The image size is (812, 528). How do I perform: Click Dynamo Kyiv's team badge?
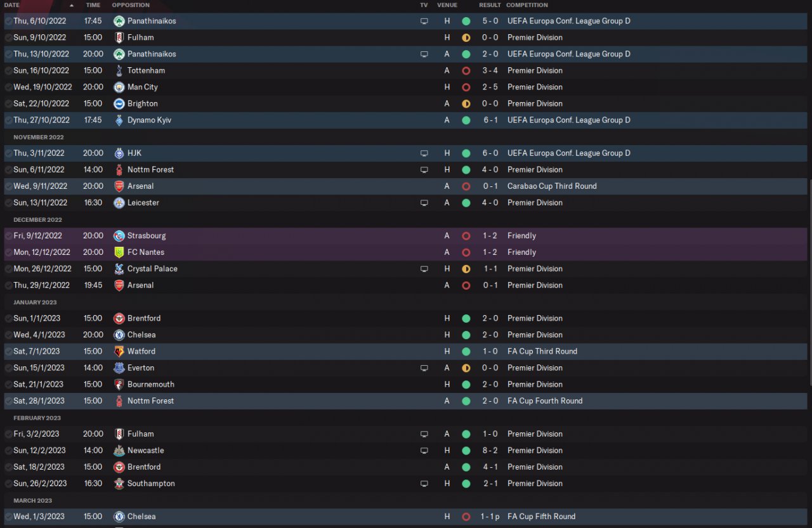tap(119, 120)
